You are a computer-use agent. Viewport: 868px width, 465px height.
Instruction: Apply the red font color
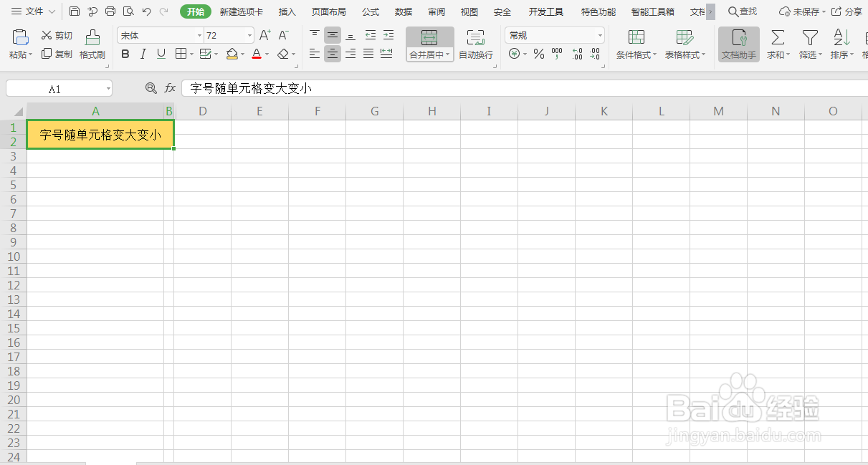point(257,54)
